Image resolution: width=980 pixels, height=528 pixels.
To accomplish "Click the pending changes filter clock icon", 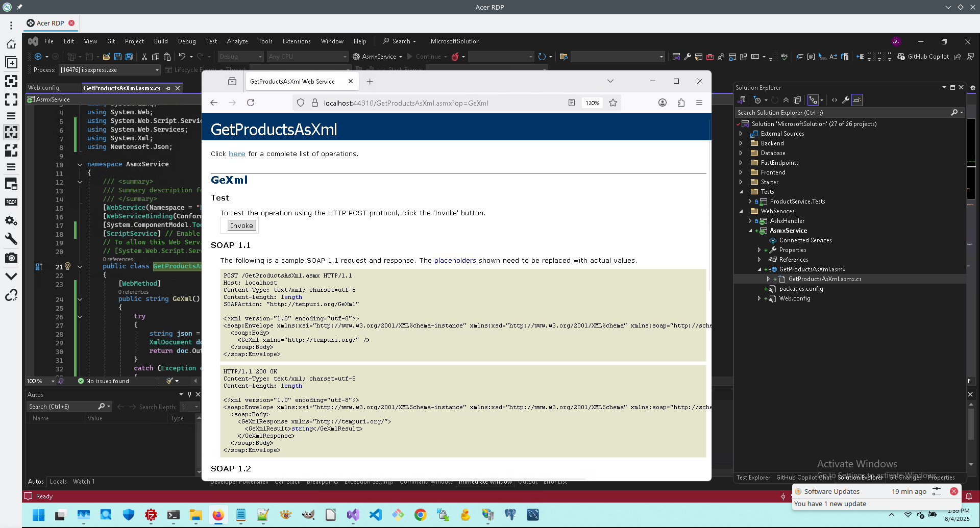I will coord(757,100).
